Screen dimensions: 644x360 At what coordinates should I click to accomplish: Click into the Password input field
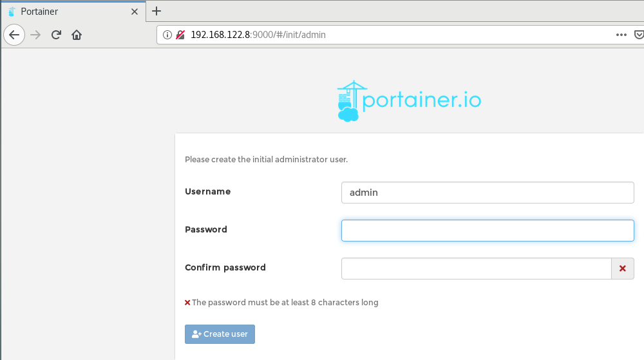488,231
